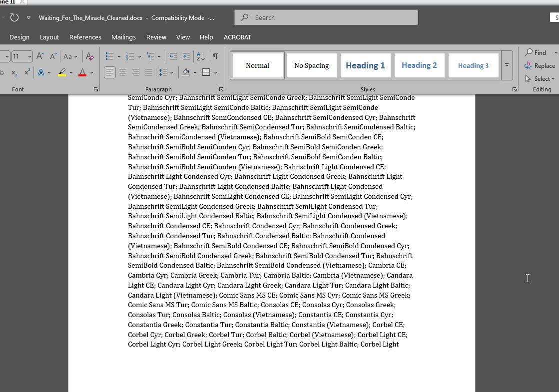Click the Find button in Editing
This screenshot has height=392, width=559.
(536, 53)
